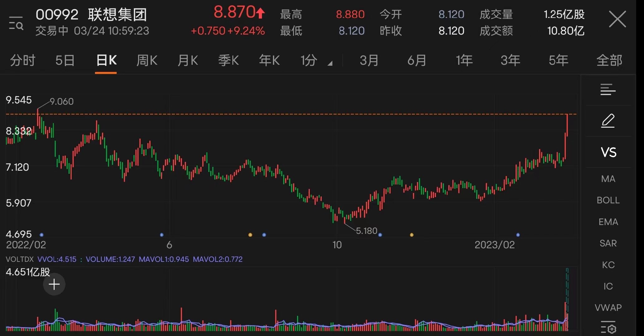Toggle the IC indicator
Image resolution: width=644 pixels, height=336 pixels.
(608, 286)
